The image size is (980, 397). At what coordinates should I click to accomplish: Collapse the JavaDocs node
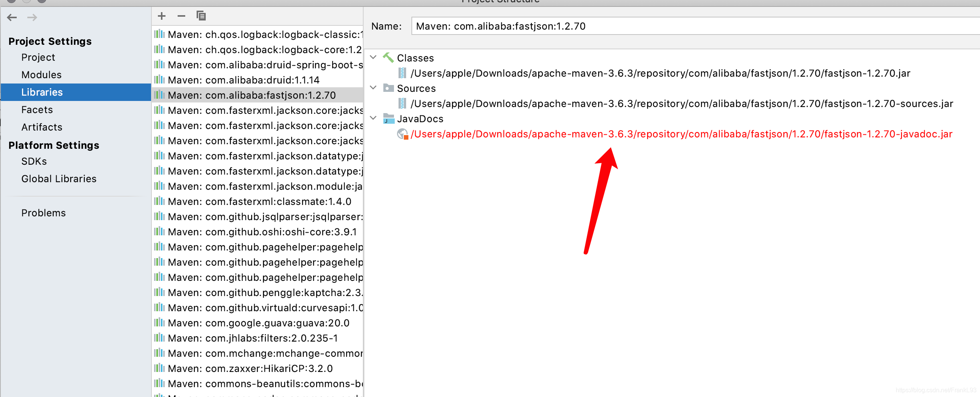[373, 118]
